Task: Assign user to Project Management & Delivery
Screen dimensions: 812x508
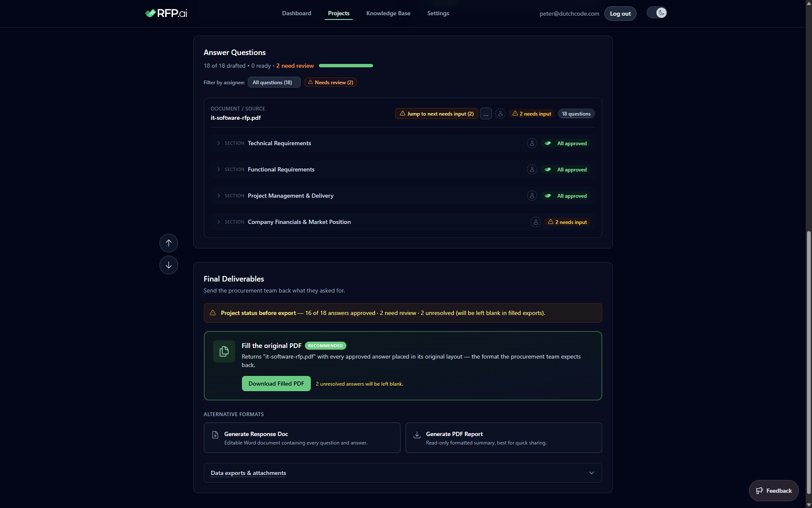Action: [532, 196]
